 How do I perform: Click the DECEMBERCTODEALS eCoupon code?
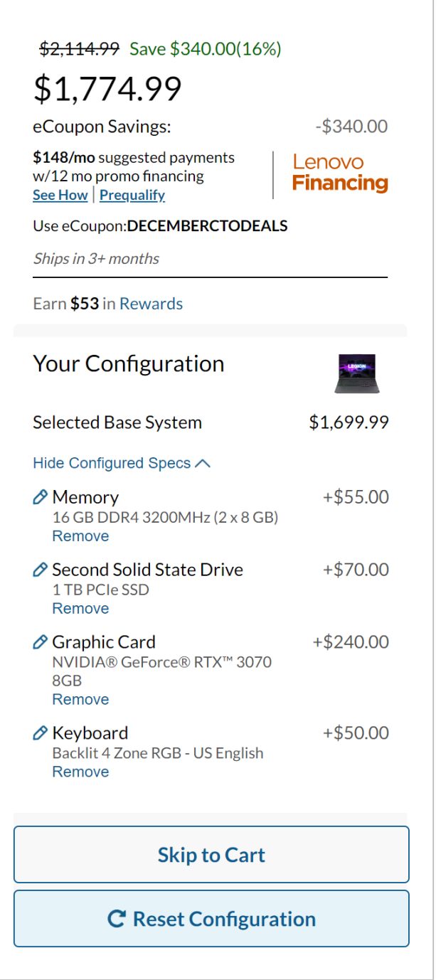coord(207,227)
